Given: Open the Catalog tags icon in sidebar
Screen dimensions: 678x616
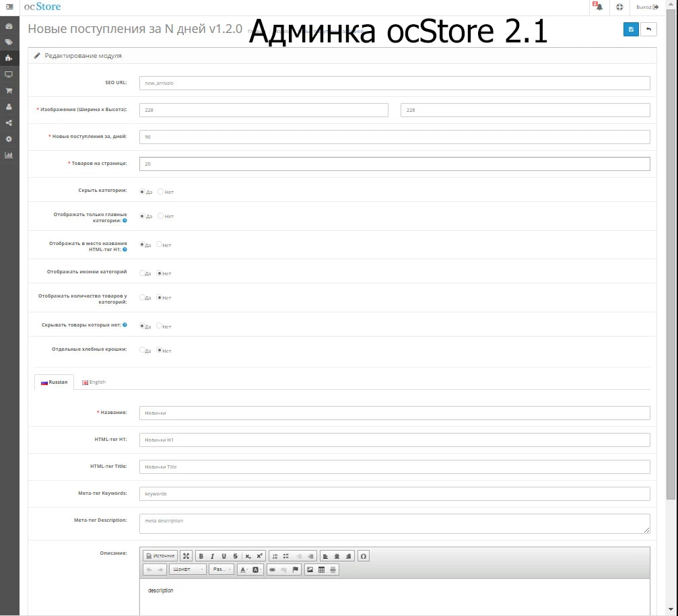Looking at the screenshot, I should (9, 42).
